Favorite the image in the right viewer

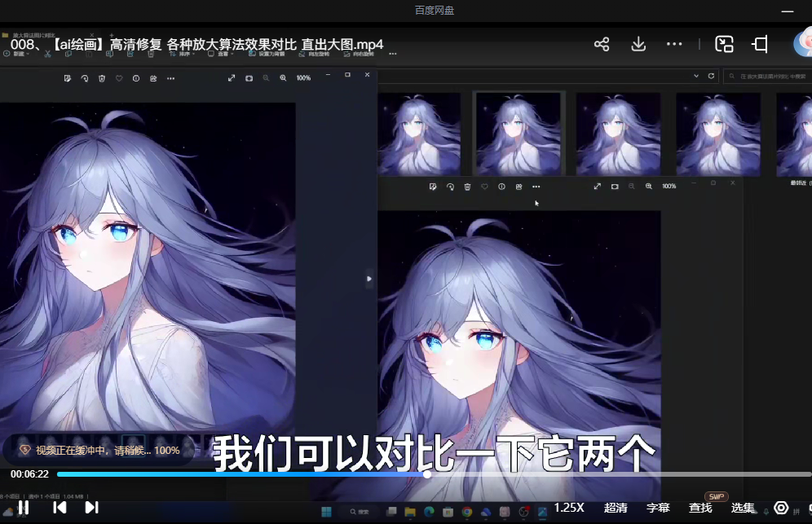[485, 187]
